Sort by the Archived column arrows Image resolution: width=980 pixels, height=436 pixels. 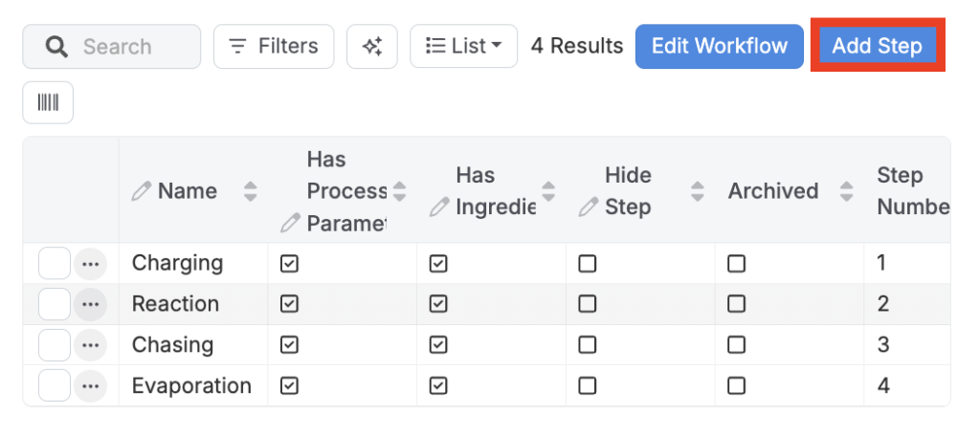point(846,191)
